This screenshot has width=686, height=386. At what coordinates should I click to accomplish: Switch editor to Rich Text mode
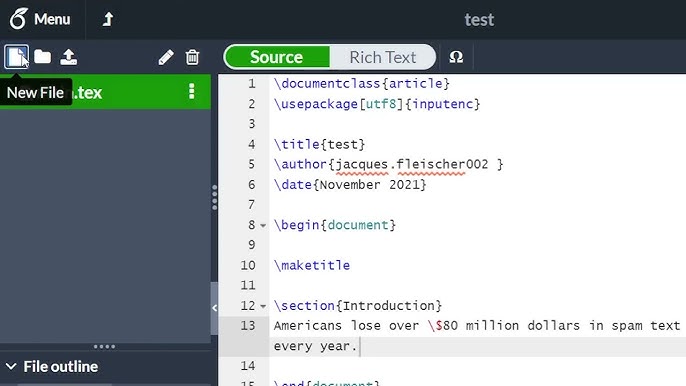coord(383,57)
